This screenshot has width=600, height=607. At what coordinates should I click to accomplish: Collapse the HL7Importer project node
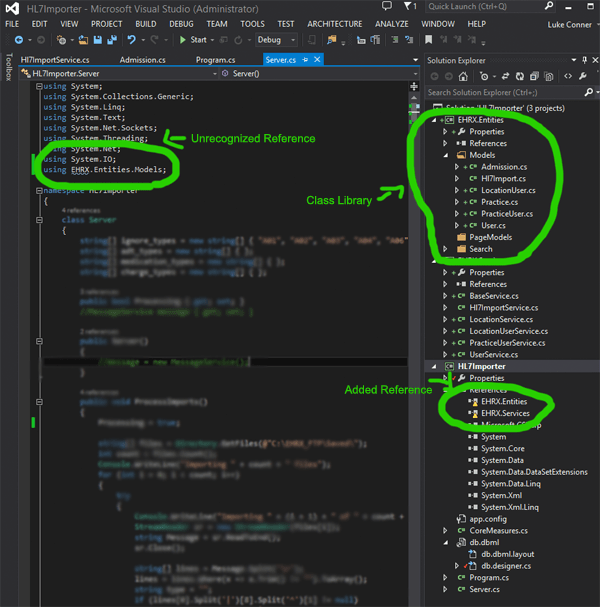click(434, 366)
